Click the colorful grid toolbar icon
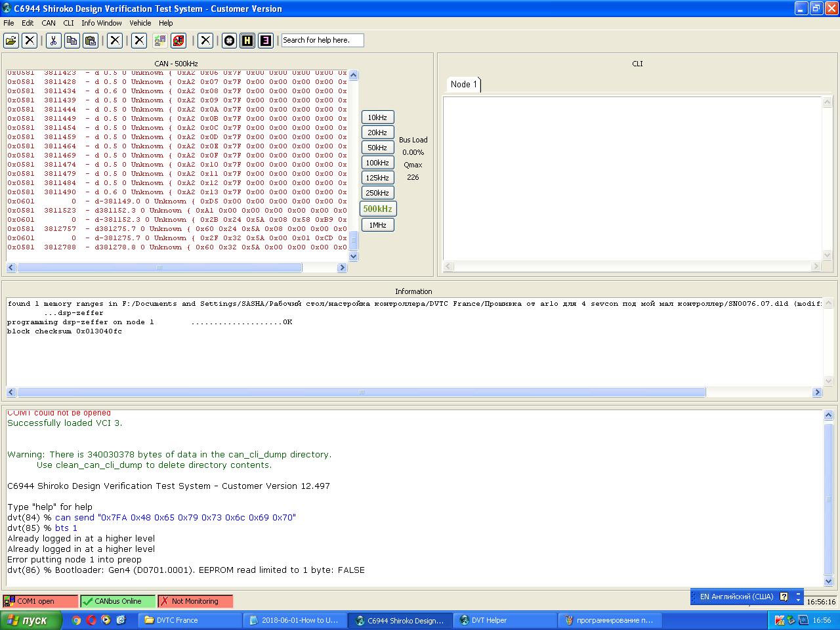This screenshot has width=840, height=630. [x=160, y=41]
